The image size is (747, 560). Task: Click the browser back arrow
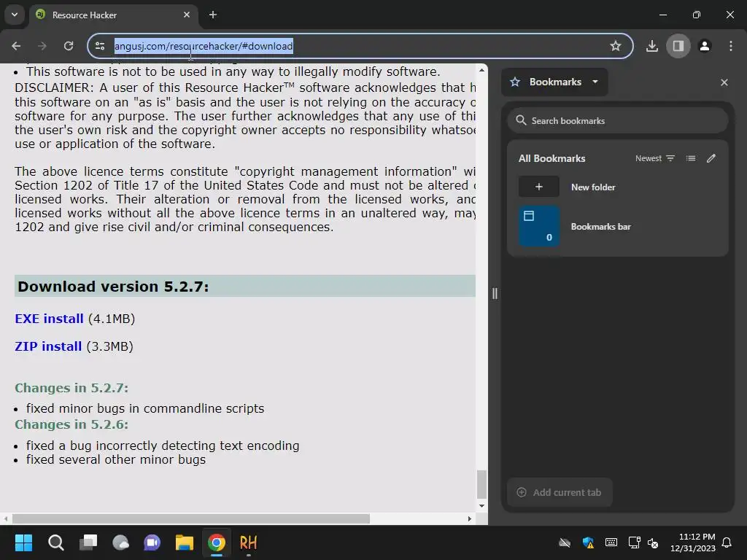tap(16, 46)
